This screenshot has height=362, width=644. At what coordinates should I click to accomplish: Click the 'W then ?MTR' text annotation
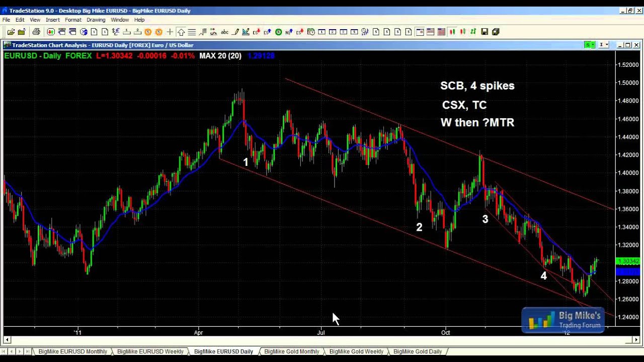click(477, 123)
